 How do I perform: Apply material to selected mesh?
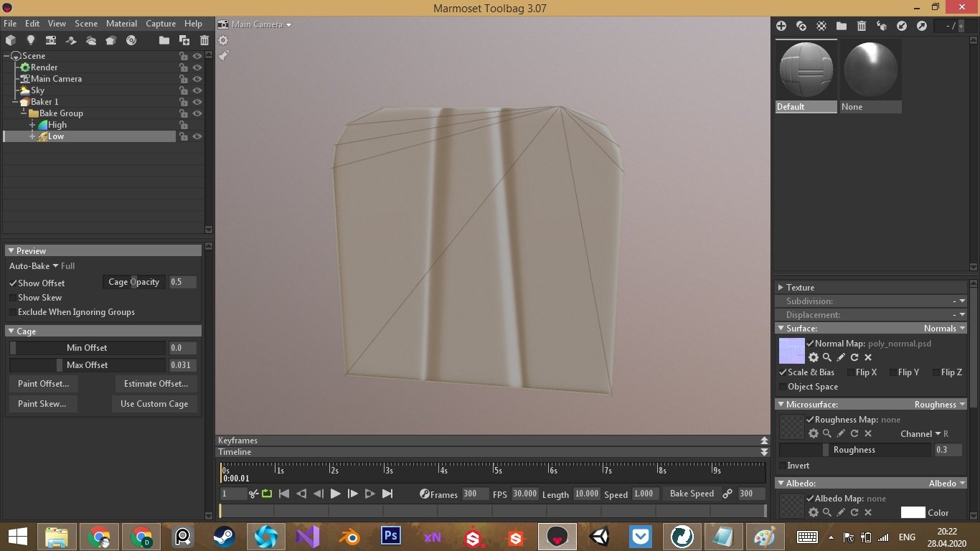click(882, 26)
